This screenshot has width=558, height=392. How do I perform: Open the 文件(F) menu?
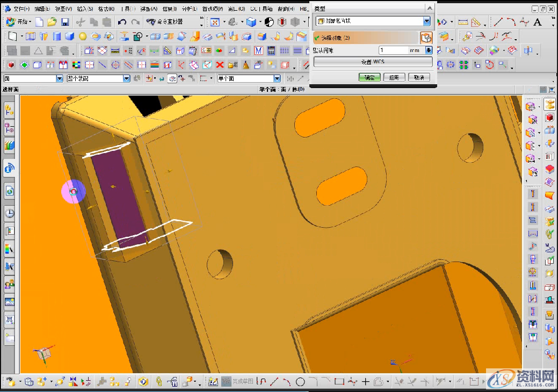[x=21, y=9]
